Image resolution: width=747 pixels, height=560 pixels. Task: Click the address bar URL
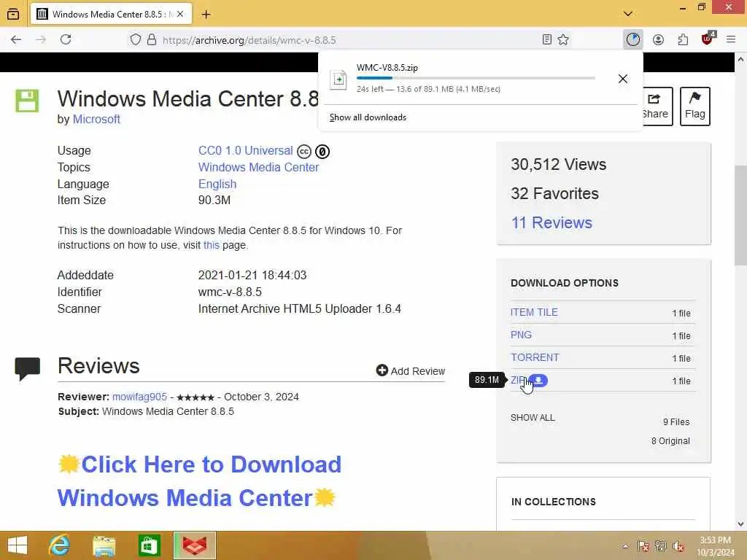[x=249, y=40]
